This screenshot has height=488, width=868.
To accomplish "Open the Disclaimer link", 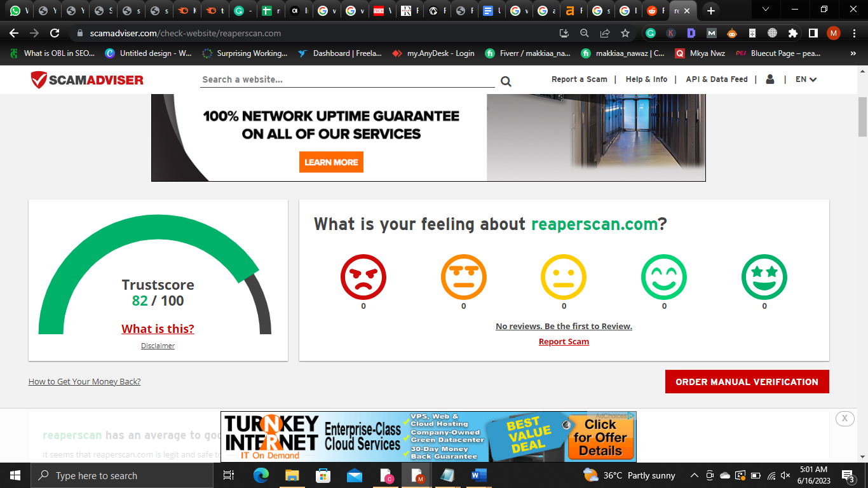I will [x=158, y=346].
